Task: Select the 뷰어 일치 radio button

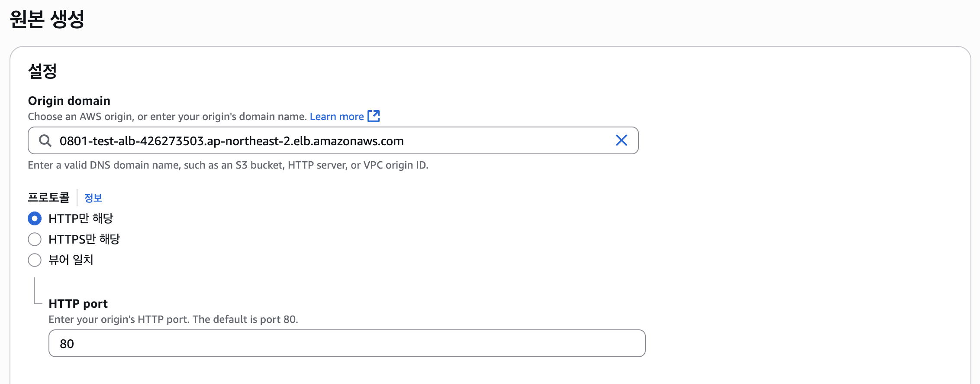Action: click(35, 260)
